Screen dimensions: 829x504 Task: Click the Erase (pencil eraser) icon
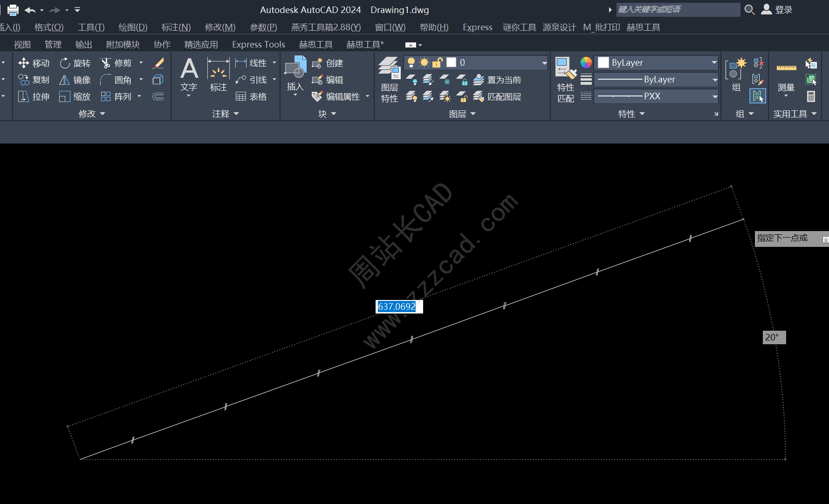158,63
